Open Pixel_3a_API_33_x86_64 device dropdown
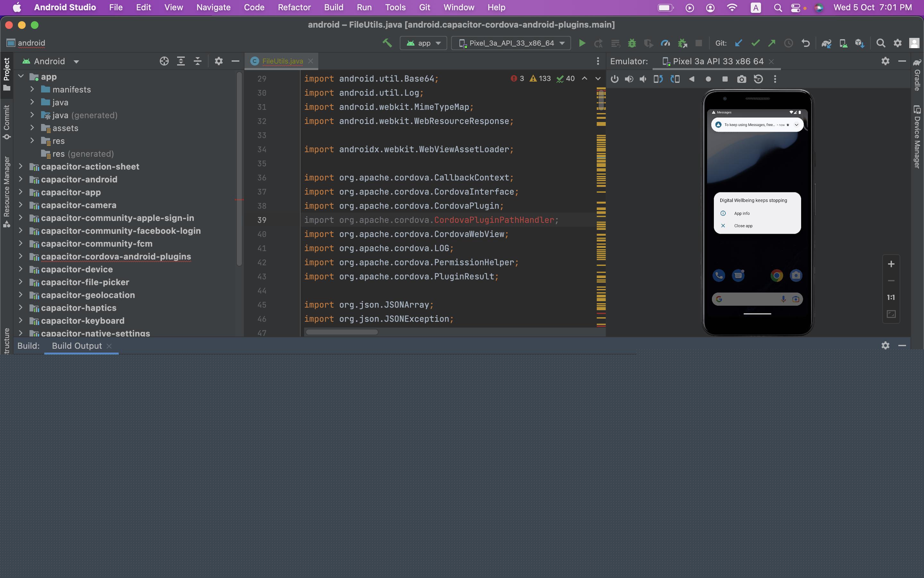The image size is (924, 578). tap(511, 43)
